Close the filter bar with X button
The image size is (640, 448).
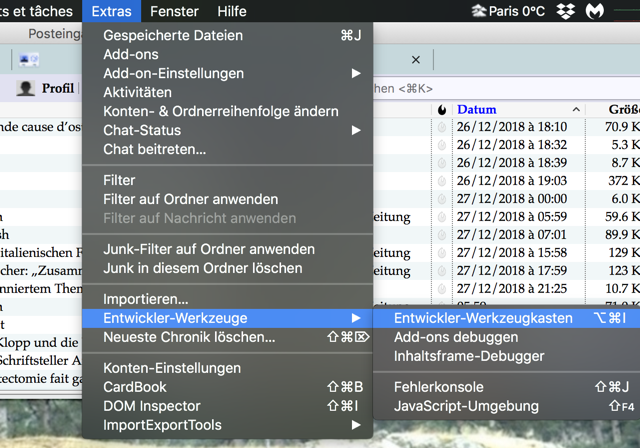(416, 60)
